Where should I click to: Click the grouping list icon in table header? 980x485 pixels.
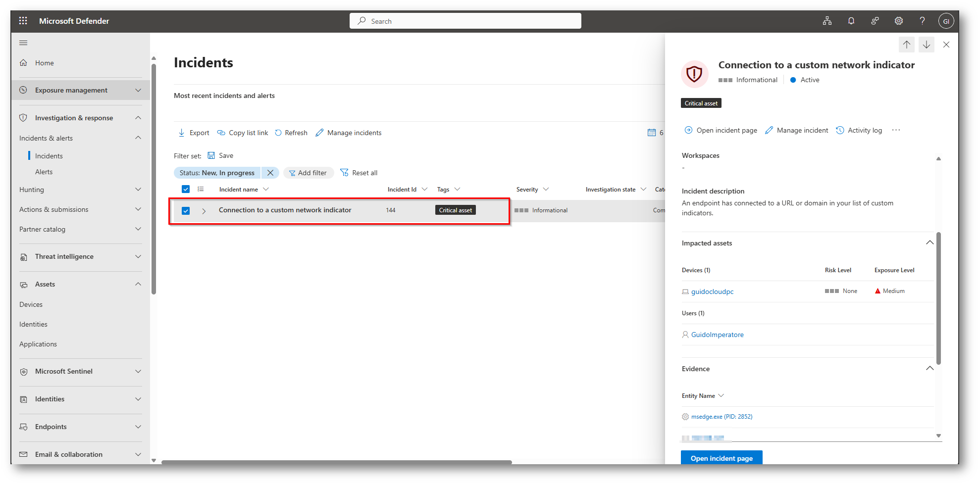pyautogui.click(x=201, y=189)
